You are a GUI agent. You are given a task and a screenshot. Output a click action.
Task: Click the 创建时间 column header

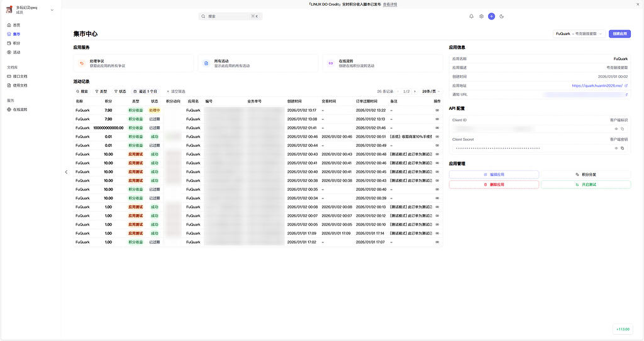point(294,101)
